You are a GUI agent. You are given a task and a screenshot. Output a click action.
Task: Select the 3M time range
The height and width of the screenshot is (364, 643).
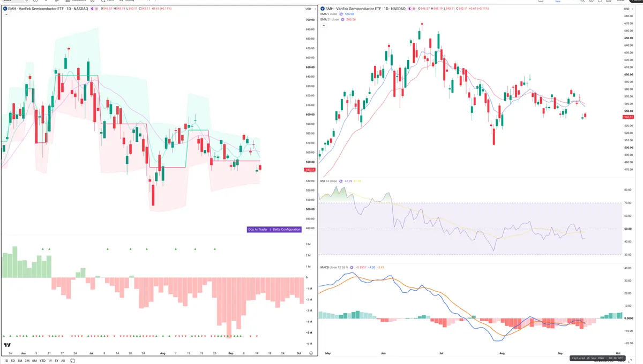click(x=27, y=361)
